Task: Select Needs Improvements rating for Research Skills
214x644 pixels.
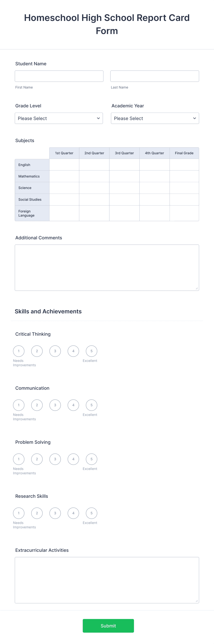Action: point(18,513)
